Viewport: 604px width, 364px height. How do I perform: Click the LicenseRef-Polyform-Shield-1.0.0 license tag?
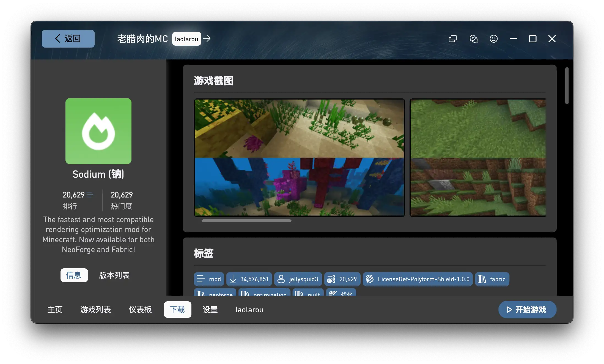pos(418,279)
